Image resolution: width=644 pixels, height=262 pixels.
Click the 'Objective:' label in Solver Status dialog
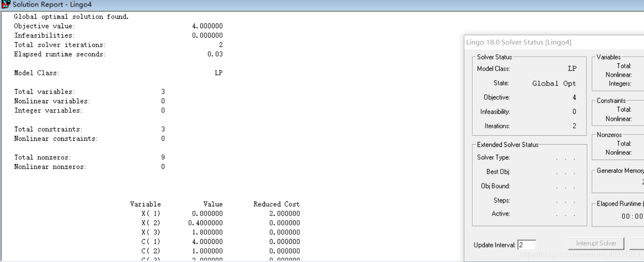[x=497, y=97]
